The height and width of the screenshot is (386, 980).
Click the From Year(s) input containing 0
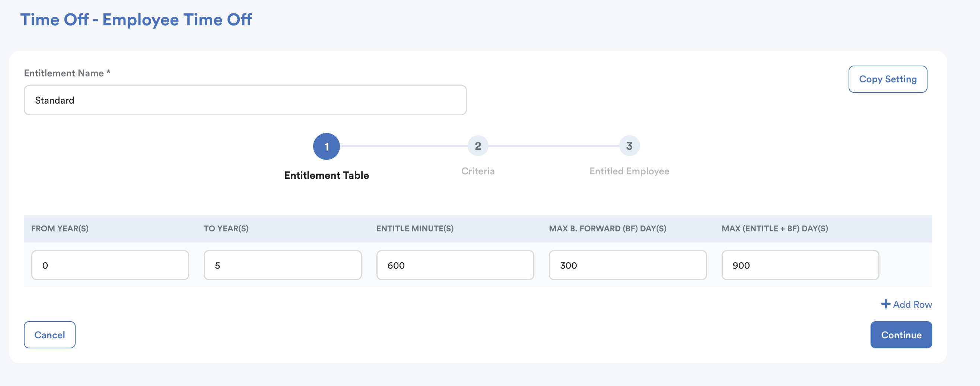point(110,265)
